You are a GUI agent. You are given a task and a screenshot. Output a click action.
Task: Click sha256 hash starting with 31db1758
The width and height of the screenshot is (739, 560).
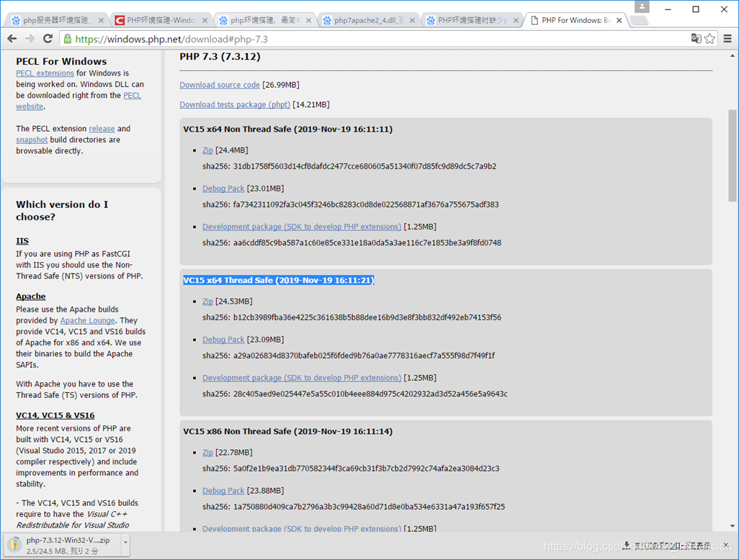pyautogui.click(x=364, y=166)
